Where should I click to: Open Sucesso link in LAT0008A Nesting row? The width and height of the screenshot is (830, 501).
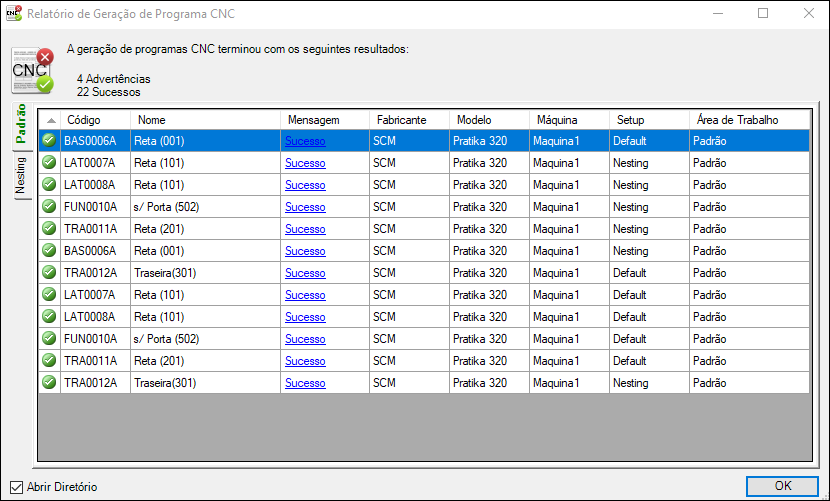pyautogui.click(x=305, y=185)
